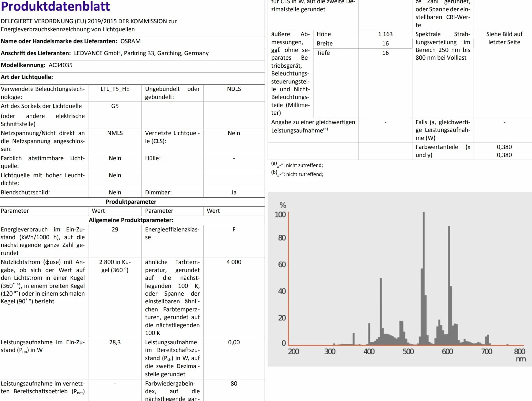Viewport: 532px width, 401px height.
Task: Click the "800" nm axis label on the chart
Action: [x=519, y=351]
